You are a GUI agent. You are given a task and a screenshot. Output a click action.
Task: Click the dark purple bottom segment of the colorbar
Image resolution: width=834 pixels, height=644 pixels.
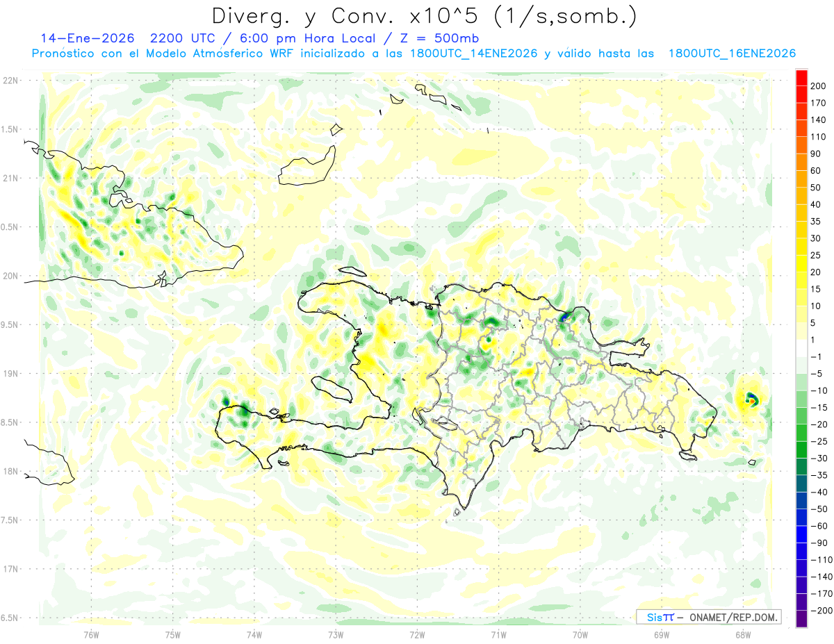[801, 619]
